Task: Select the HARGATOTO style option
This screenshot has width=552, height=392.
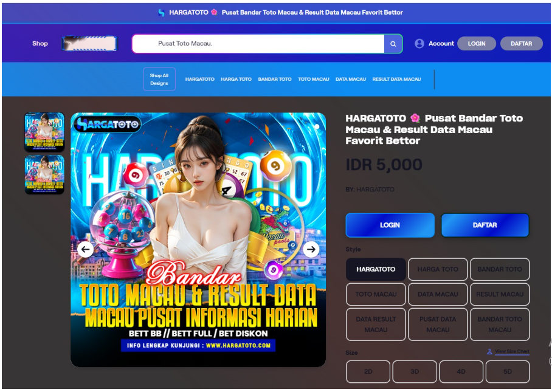Action: click(376, 269)
